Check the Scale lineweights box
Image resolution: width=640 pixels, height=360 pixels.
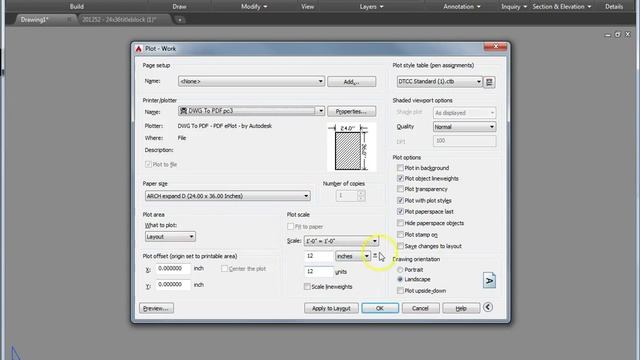click(307, 287)
